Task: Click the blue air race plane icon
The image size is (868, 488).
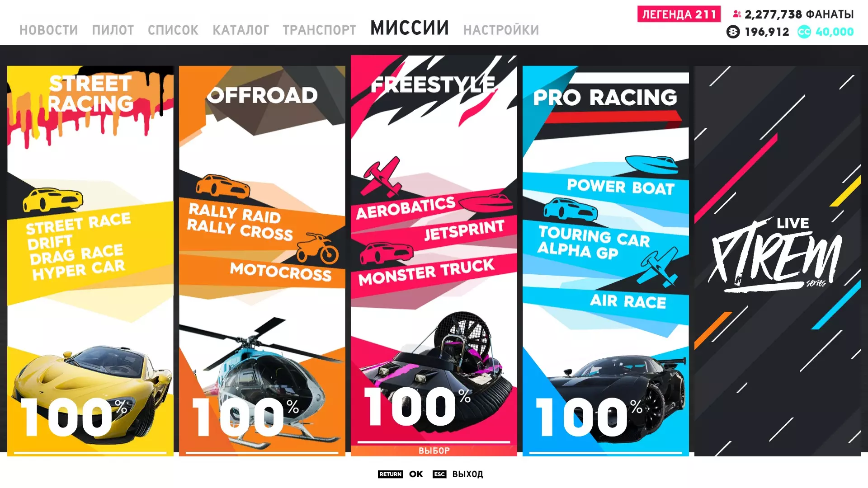Action: tap(658, 267)
